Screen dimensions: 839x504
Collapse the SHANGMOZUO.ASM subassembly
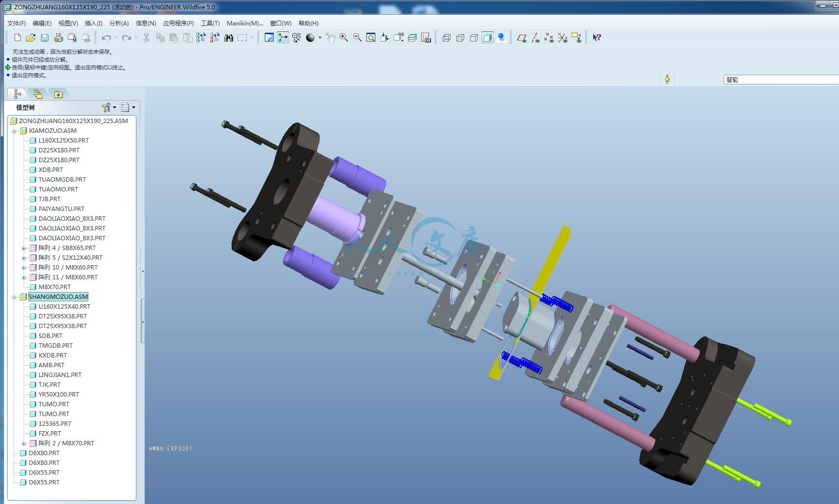[x=14, y=297]
